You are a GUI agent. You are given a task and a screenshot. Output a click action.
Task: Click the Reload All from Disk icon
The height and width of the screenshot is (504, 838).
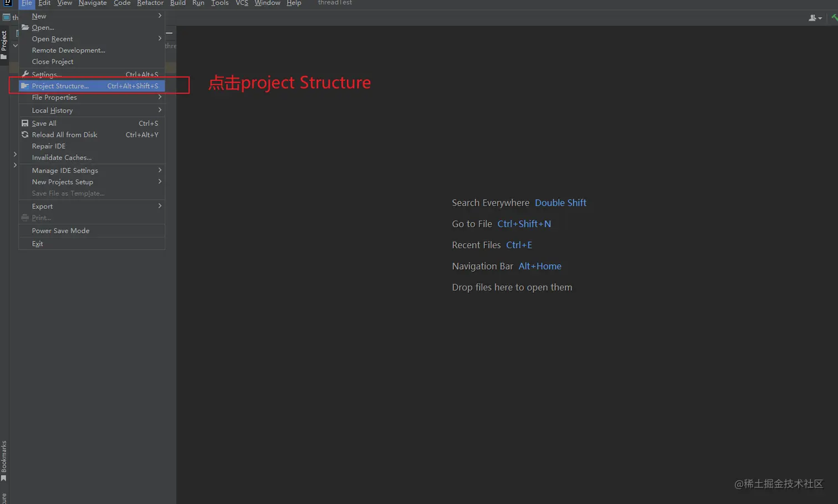point(25,135)
